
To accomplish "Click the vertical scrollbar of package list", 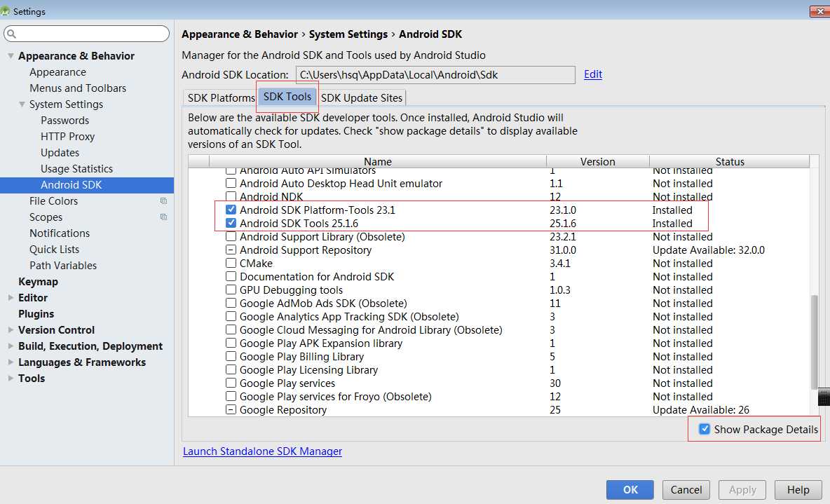I will (814, 341).
